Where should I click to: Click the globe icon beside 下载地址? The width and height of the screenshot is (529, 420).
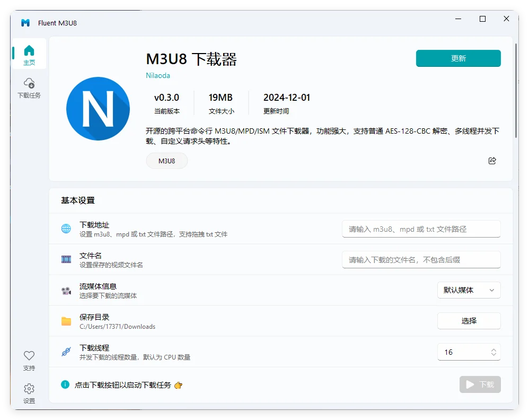(x=66, y=229)
